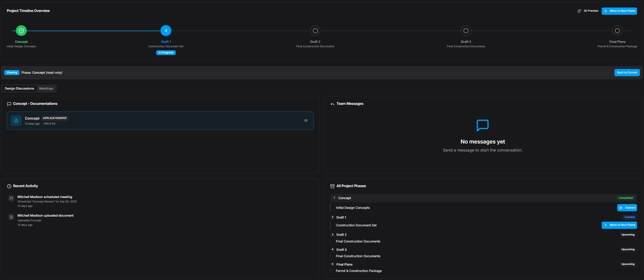Viewport: 644px width, 280px height.
Task: Click the Recent Activity clock icon
Action: coord(9,186)
